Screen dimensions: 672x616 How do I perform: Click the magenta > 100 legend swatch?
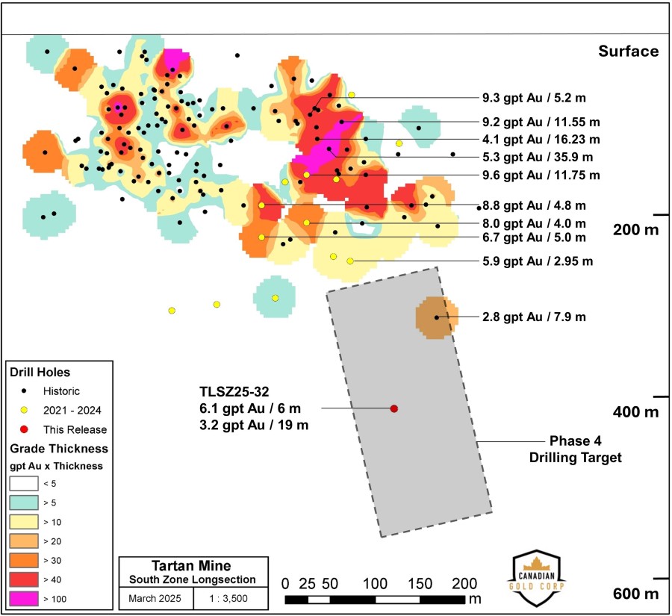[24, 599]
